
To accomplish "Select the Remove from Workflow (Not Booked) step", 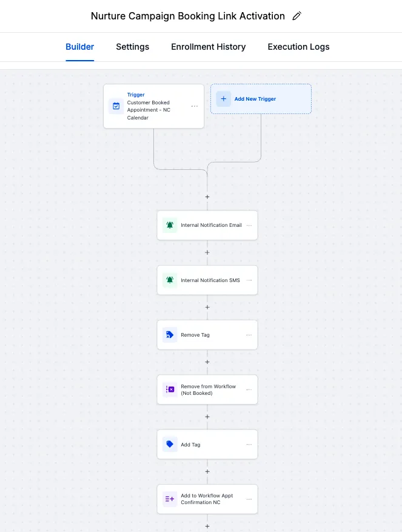I will tap(208, 390).
